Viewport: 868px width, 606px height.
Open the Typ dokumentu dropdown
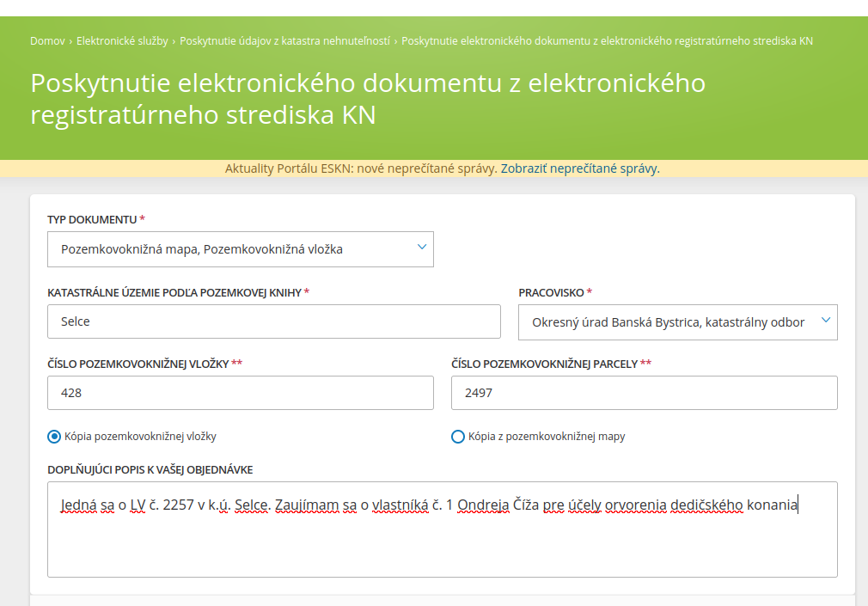pyautogui.click(x=241, y=249)
